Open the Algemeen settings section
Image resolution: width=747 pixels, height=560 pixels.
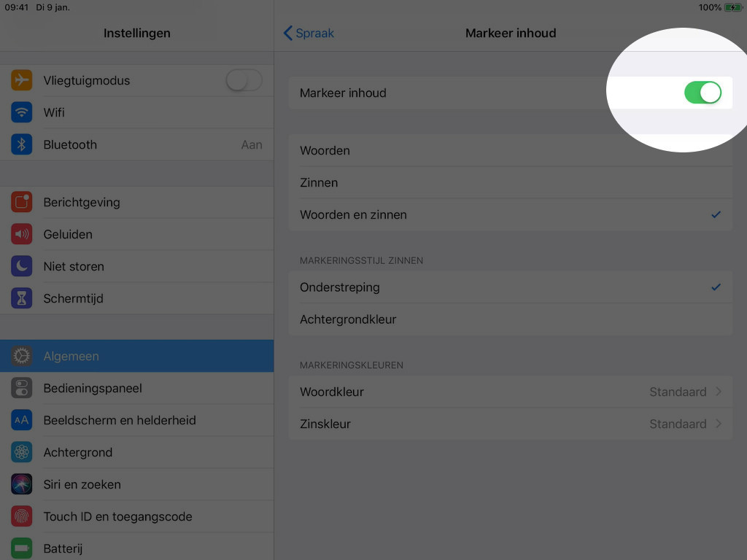tap(136, 356)
